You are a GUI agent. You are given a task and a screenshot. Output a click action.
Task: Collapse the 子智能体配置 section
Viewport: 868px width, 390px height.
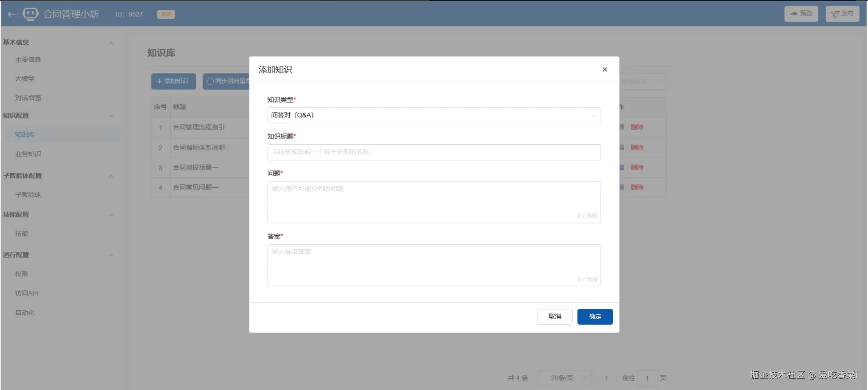click(111, 176)
